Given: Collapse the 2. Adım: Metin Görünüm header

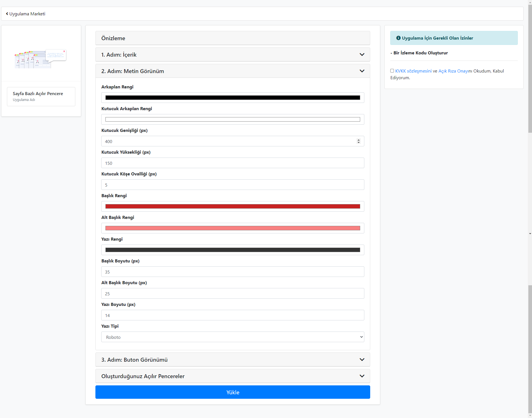Looking at the screenshot, I should click(x=233, y=71).
